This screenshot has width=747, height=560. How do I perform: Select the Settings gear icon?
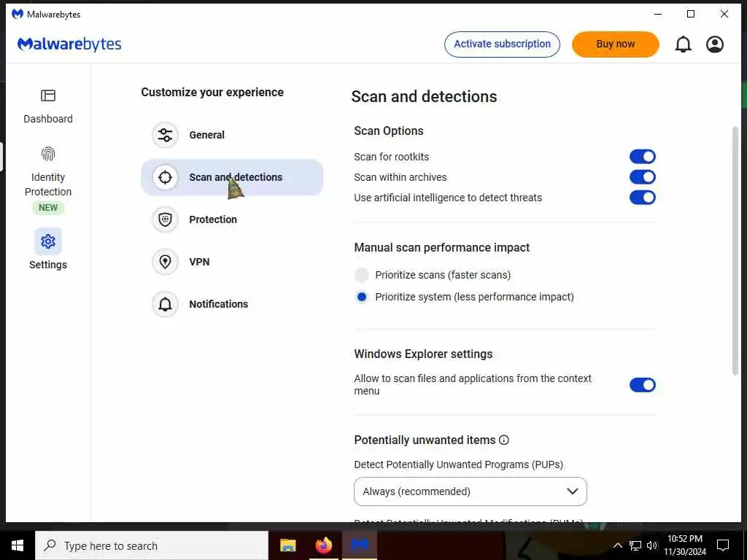coord(48,241)
